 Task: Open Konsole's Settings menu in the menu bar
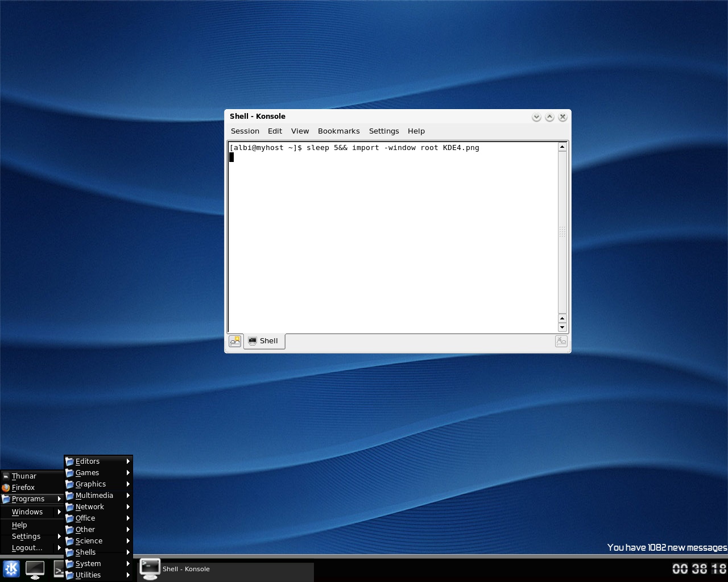(x=384, y=131)
